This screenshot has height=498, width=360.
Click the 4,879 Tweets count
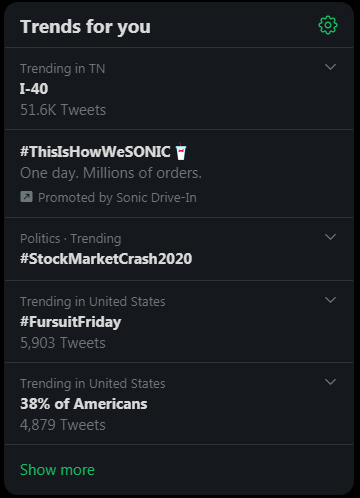coord(63,425)
